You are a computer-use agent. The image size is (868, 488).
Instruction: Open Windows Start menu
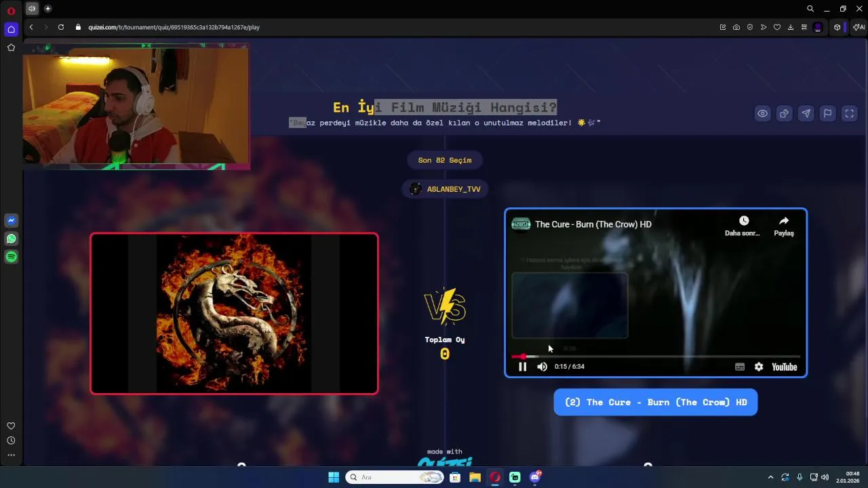pos(334,477)
